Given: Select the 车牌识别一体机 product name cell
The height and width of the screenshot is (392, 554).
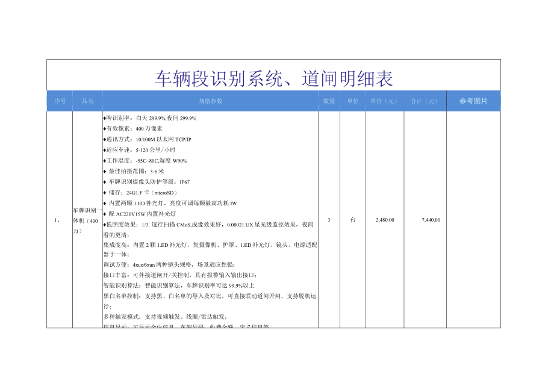Looking at the screenshot, I should (85, 220).
